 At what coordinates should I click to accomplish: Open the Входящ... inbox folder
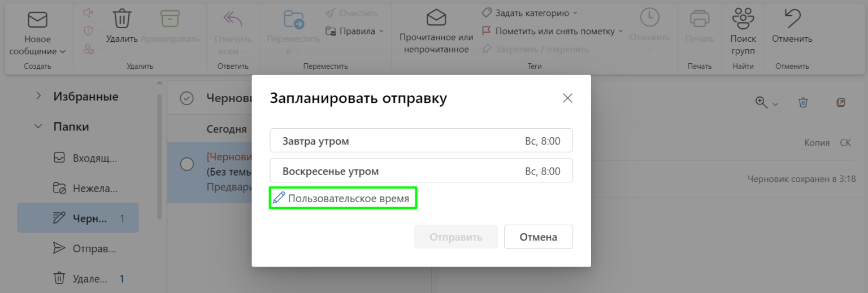(77, 158)
